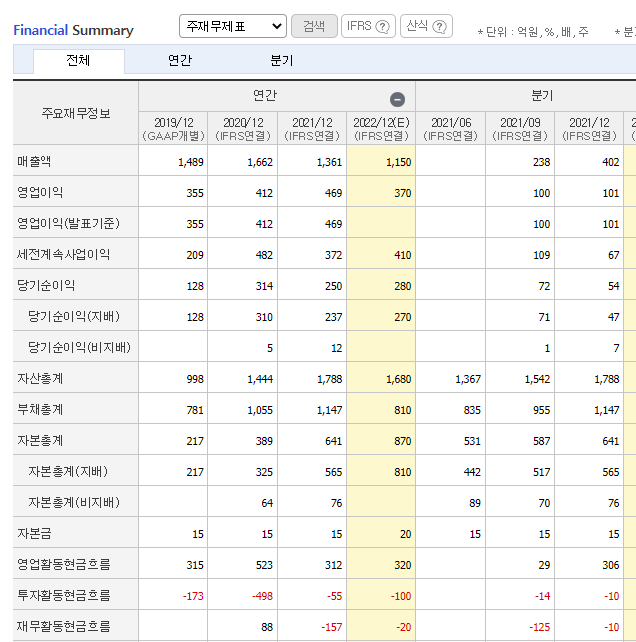Select the 부채총계 row label
Screen dimensions: 636x642
click(x=40, y=409)
